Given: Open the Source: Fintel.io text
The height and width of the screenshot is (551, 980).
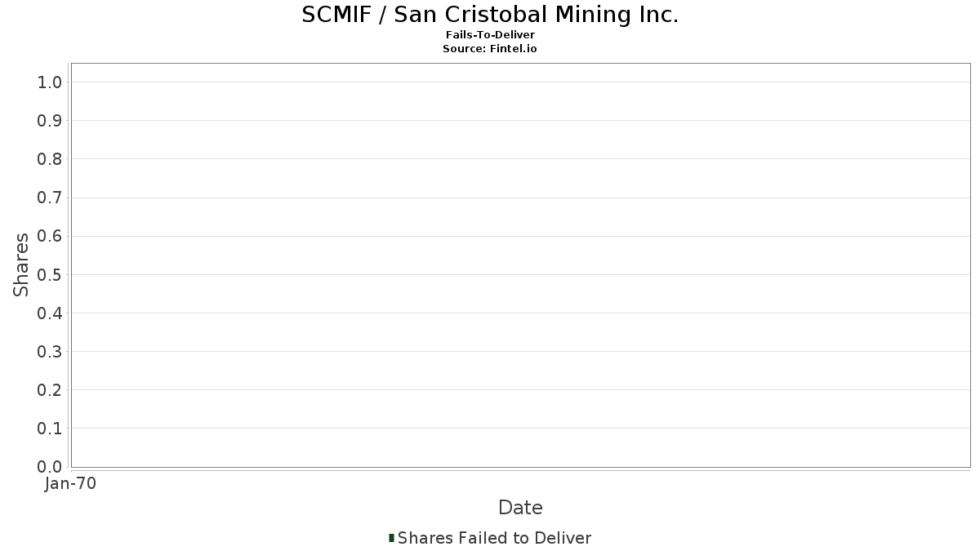Looking at the screenshot, I should pos(490,48).
